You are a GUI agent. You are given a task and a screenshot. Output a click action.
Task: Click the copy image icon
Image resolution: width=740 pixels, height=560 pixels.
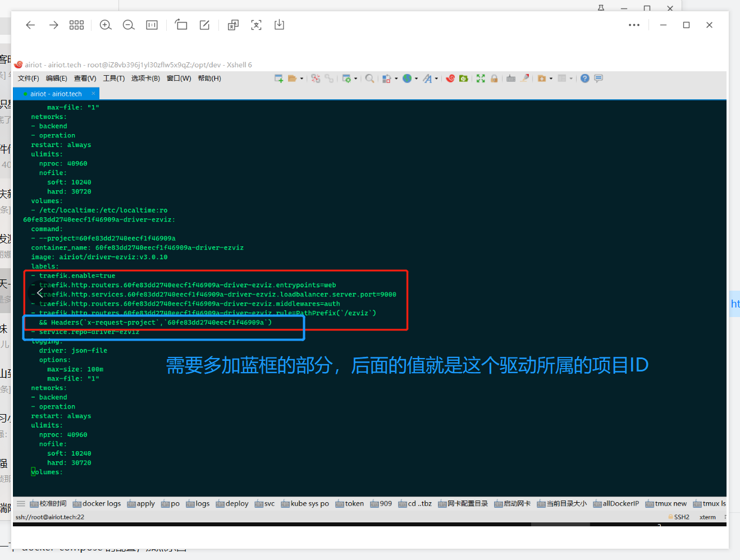pos(233,25)
